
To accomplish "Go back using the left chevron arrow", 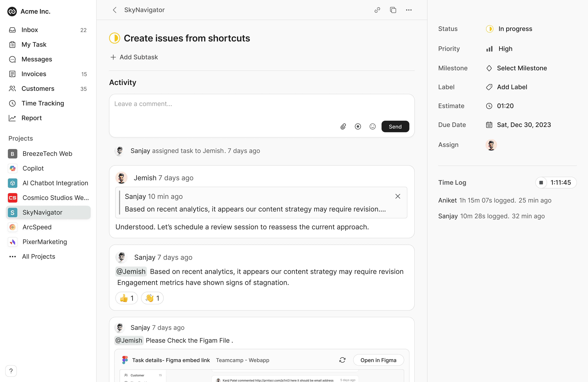I will pyautogui.click(x=114, y=10).
